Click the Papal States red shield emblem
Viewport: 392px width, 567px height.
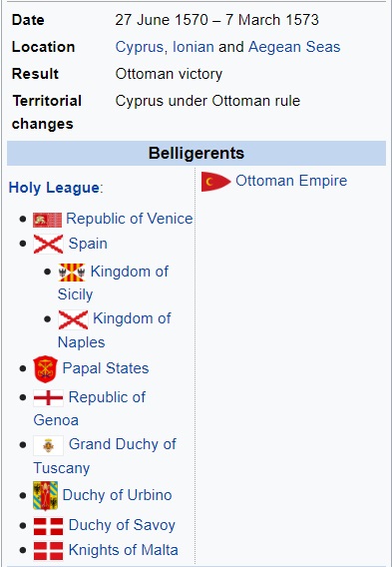(x=45, y=368)
